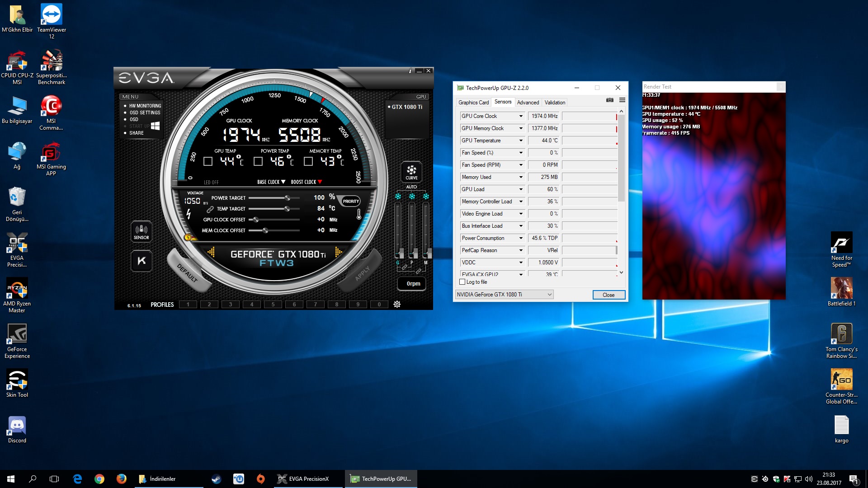Switch to the Graphics Card tab
Image resolution: width=868 pixels, height=488 pixels.
coord(473,103)
